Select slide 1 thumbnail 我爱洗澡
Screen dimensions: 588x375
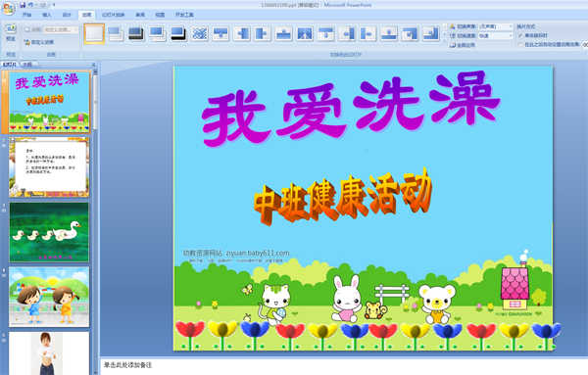(49, 102)
